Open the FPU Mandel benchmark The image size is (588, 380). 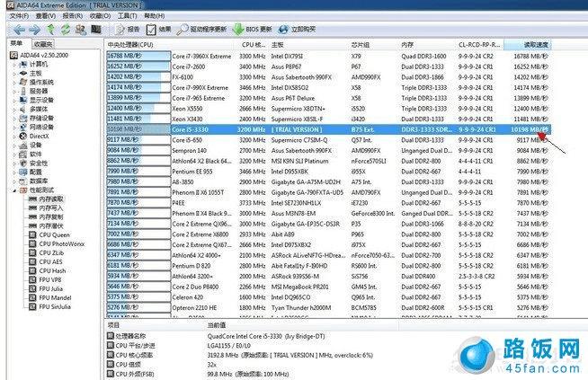50,298
